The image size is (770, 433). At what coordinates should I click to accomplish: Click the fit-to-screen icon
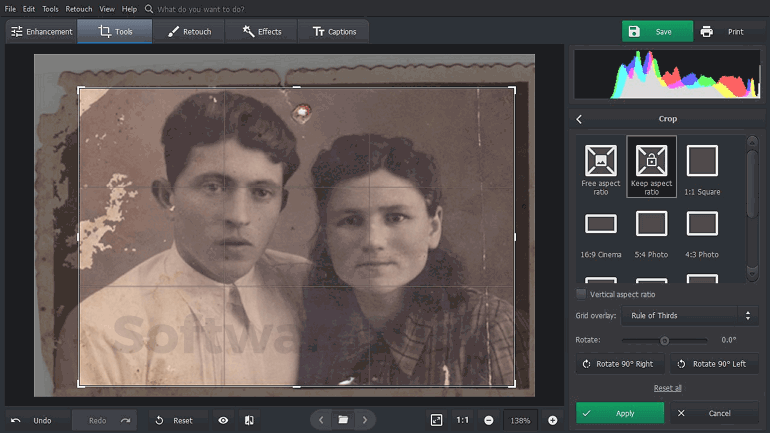[437, 421]
